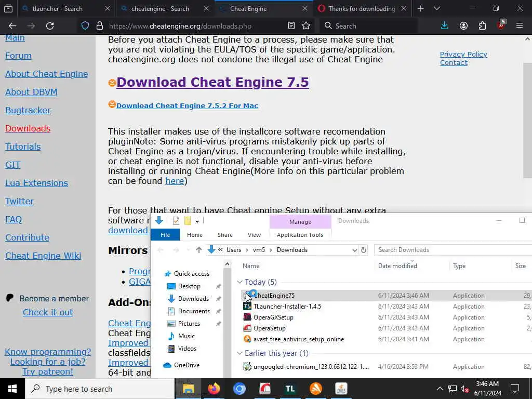Click the cheatengine.org address bar
The image size is (532, 399).
click(180, 26)
